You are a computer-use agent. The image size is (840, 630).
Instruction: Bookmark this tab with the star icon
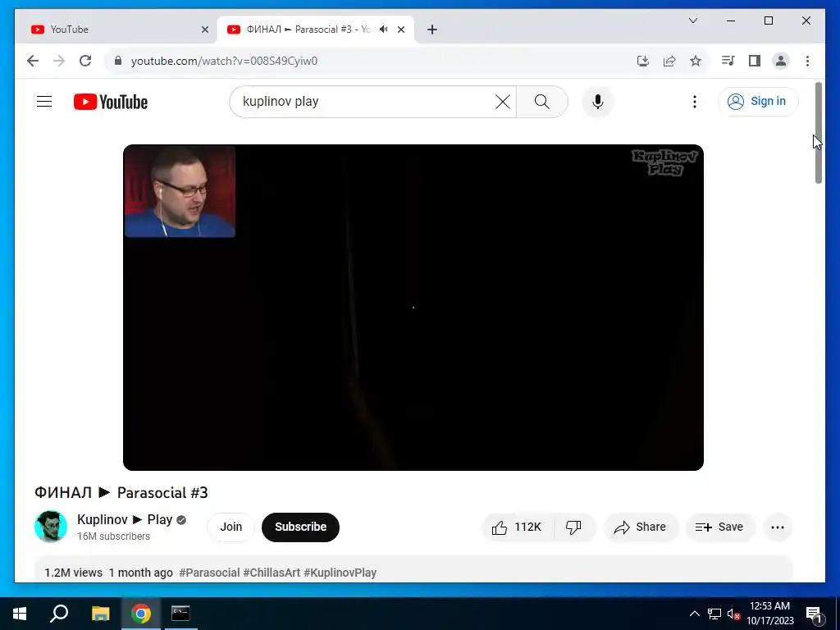tap(696, 61)
